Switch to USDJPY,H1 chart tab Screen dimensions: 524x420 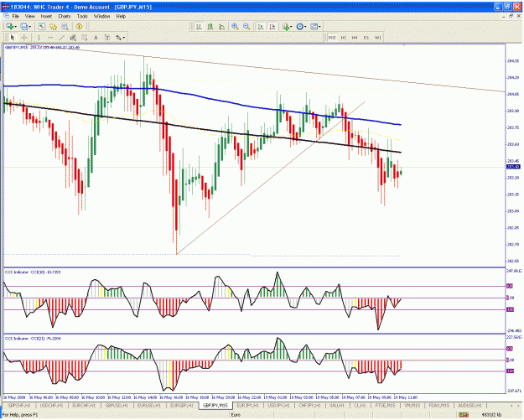pos(278,405)
